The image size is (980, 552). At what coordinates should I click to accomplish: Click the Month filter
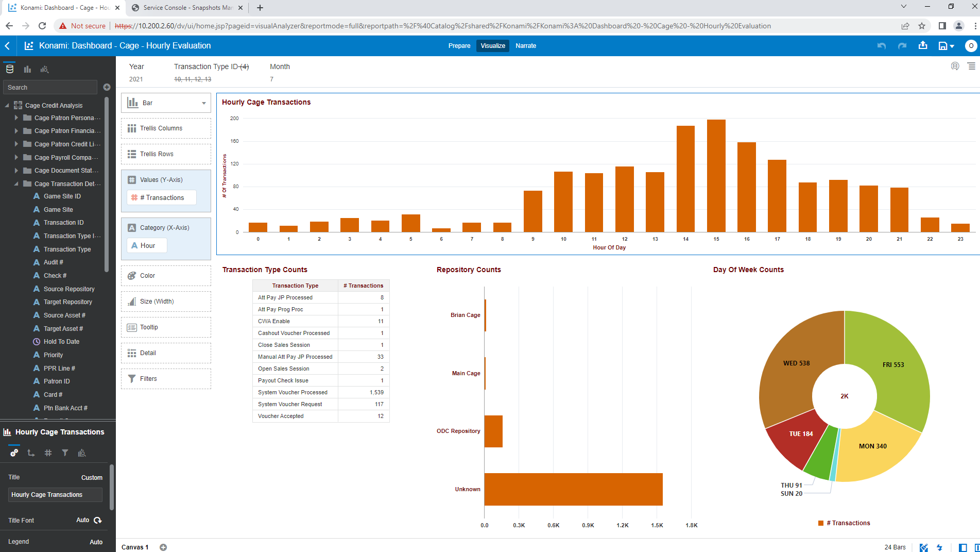(x=280, y=73)
